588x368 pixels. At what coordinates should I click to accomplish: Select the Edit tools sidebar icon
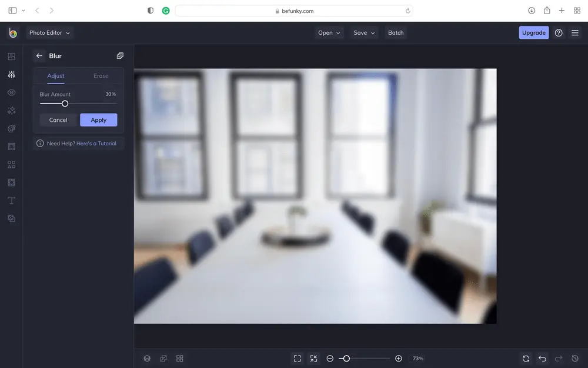click(11, 74)
